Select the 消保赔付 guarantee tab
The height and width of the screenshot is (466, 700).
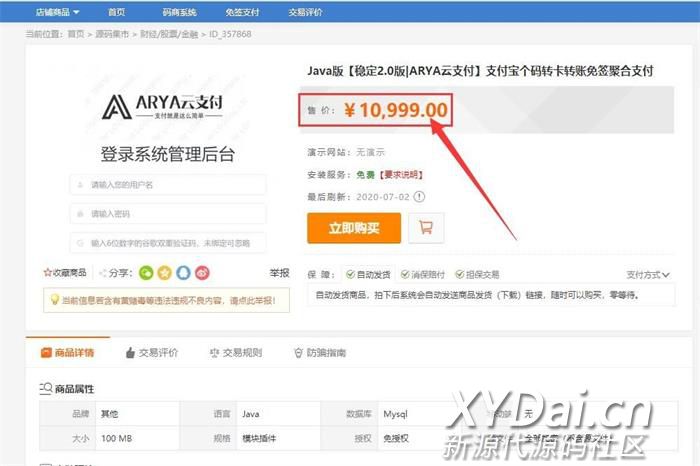(x=422, y=275)
